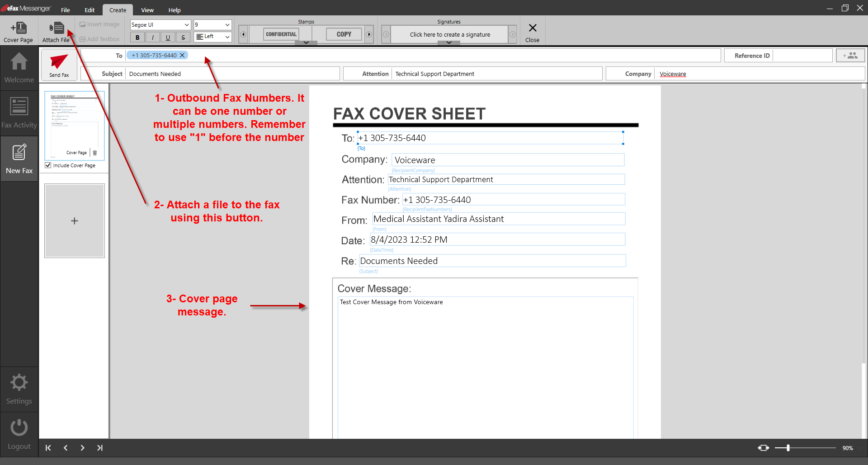Open the Help menu

point(175,10)
